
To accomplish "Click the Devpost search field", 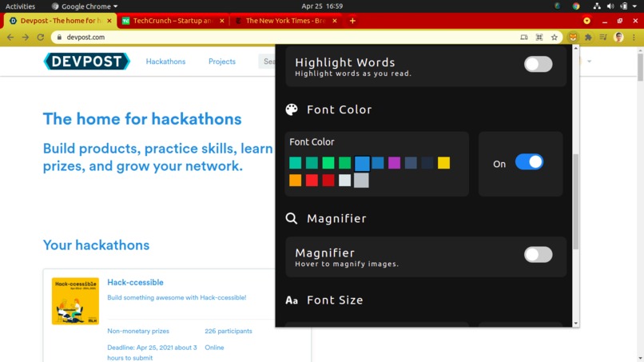I will [267, 62].
